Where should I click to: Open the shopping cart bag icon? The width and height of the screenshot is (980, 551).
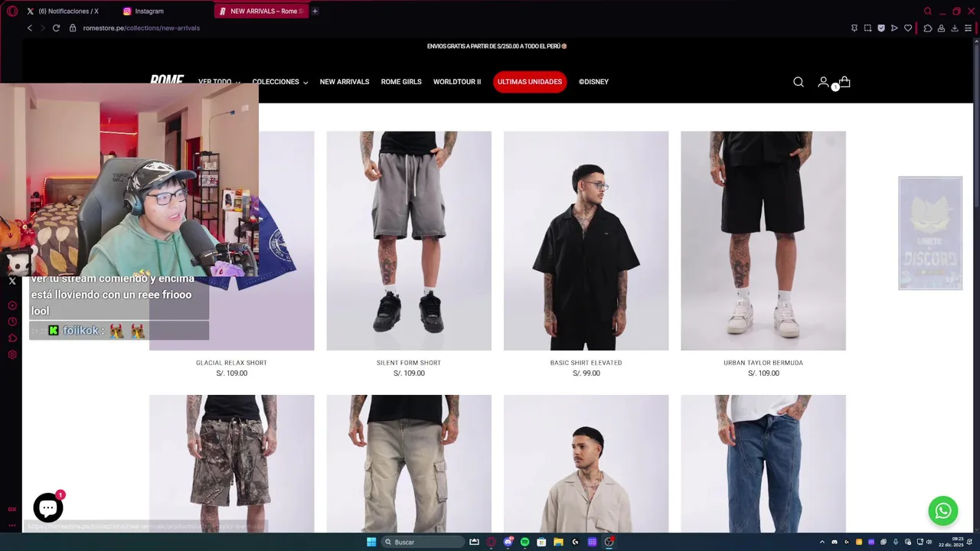[x=844, y=82]
